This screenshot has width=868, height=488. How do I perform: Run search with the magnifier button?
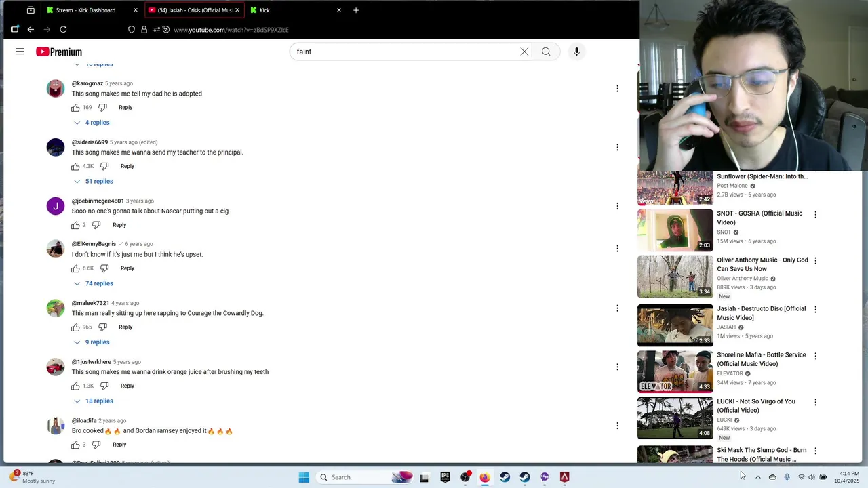546,52
